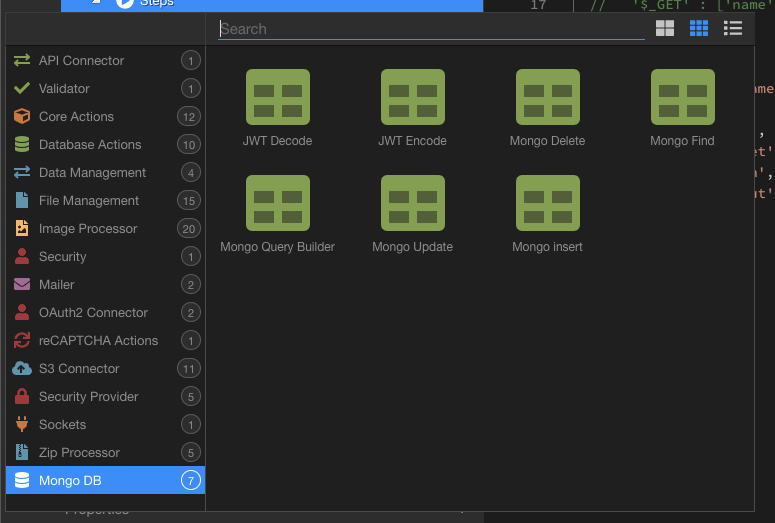Click the S3 Connector count badge 11
Screen dimensions: 775x523
pyautogui.click(x=189, y=369)
